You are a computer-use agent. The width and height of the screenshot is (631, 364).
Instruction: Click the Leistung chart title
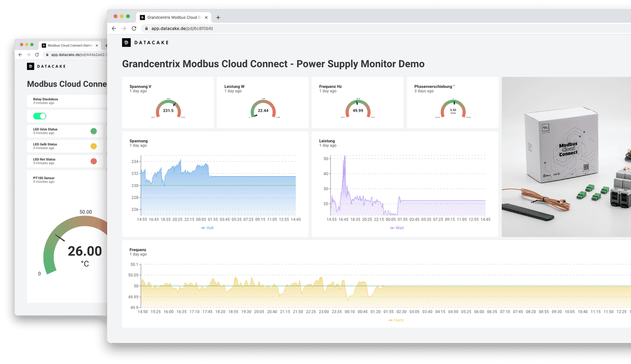tap(327, 141)
